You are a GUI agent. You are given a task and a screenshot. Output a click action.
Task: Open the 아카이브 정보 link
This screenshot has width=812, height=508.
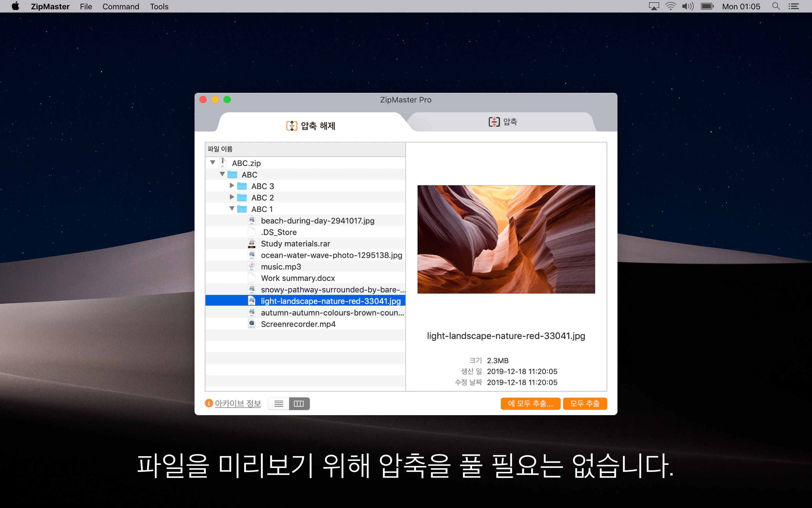pyautogui.click(x=238, y=403)
